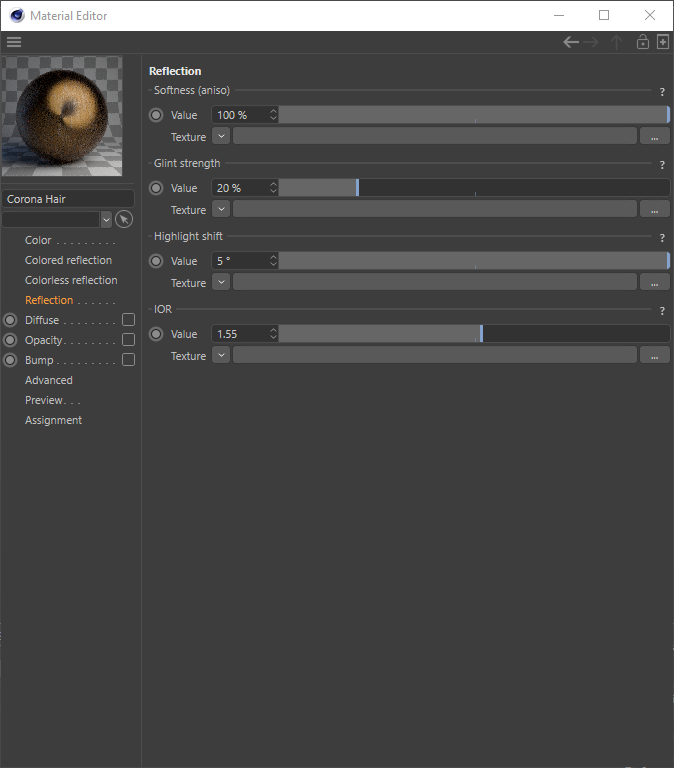This screenshot has height=768, width=674.
Task: Click the Glint strength Texture bar
Action: (435, 209)
